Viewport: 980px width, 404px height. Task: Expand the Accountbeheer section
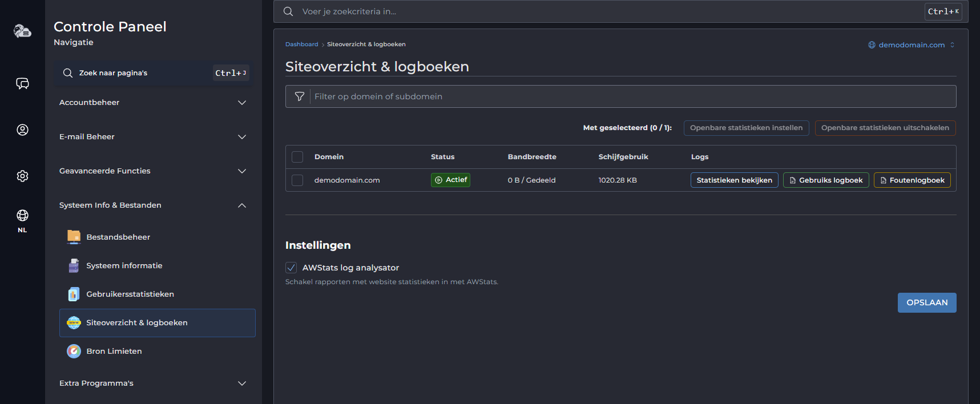[x=153, y=103]
